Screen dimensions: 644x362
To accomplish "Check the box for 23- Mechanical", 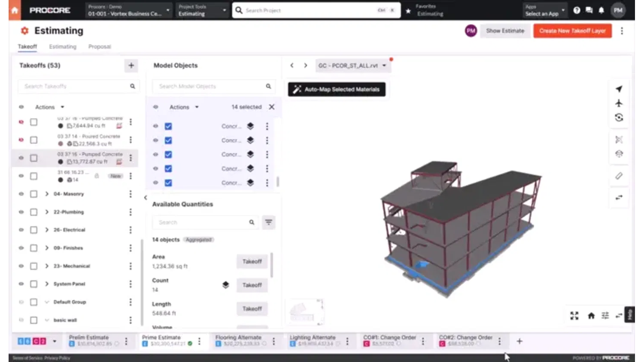I will [34, 266].
